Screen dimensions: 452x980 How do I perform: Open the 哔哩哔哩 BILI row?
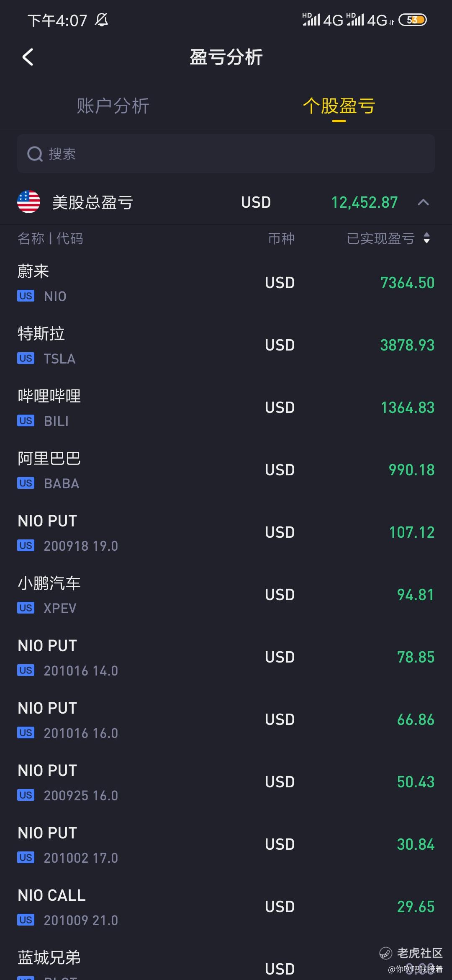pos(226,408)
